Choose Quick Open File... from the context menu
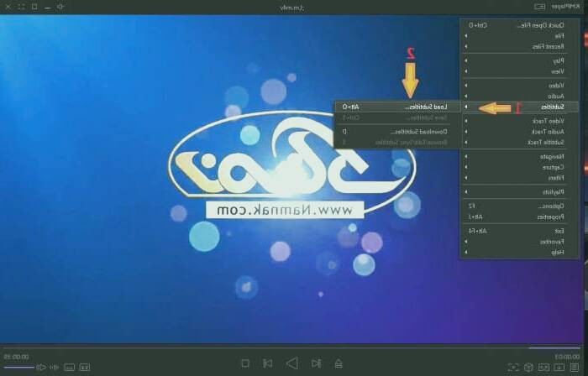The height and width of the screenshot is (376, 588). 519,25
